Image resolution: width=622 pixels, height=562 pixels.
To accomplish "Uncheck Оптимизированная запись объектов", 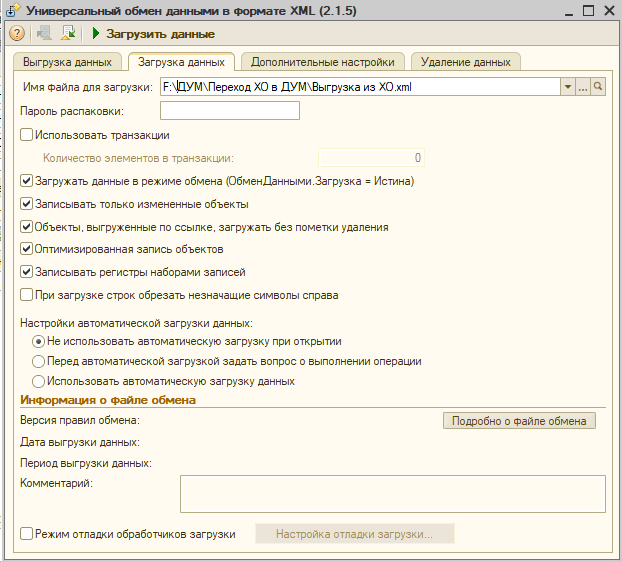I will (x=27, y=249).
